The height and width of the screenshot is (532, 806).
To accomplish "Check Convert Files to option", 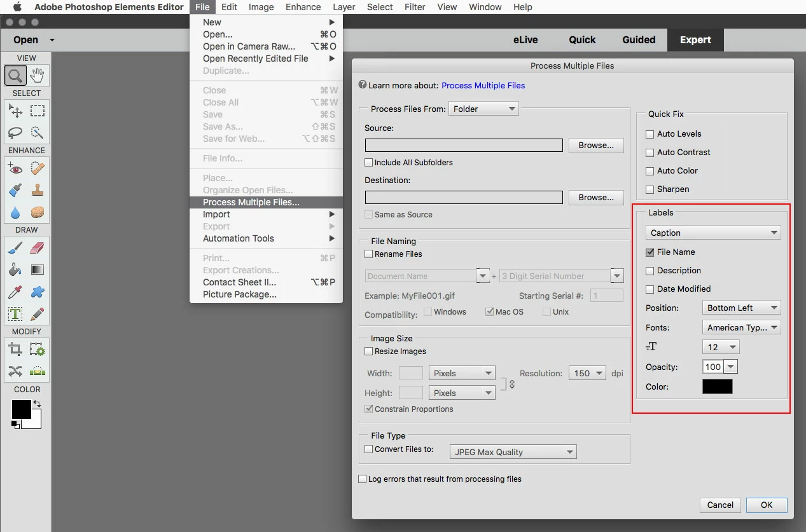I will coord(369,449).
